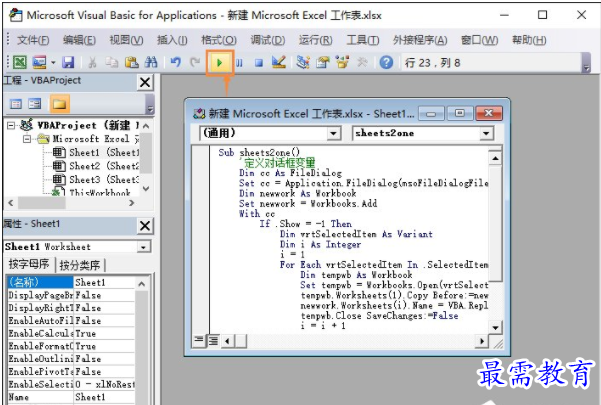This screenshot has height=405, width=601.
Task: Maximize the Sheet1 code window
Action: pyautogui.click(x=460, y=113)
